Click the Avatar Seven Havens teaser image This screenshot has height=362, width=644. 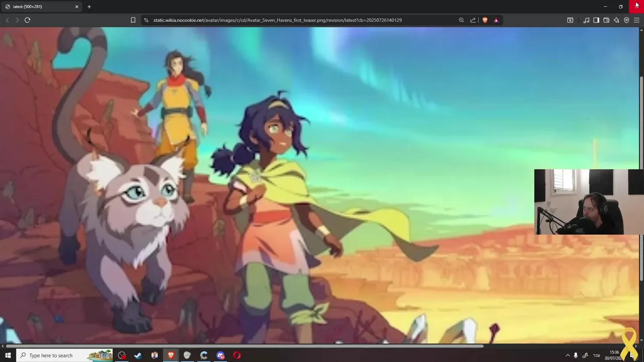point(319,186)
